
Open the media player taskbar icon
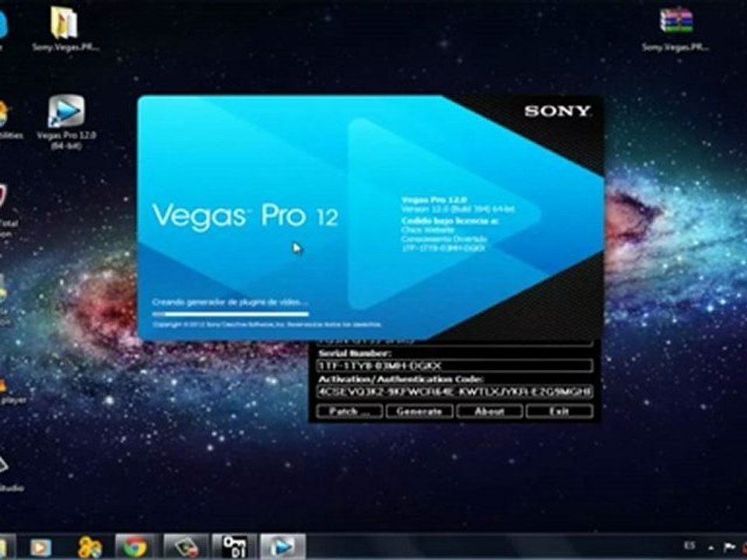pos(41,547)
